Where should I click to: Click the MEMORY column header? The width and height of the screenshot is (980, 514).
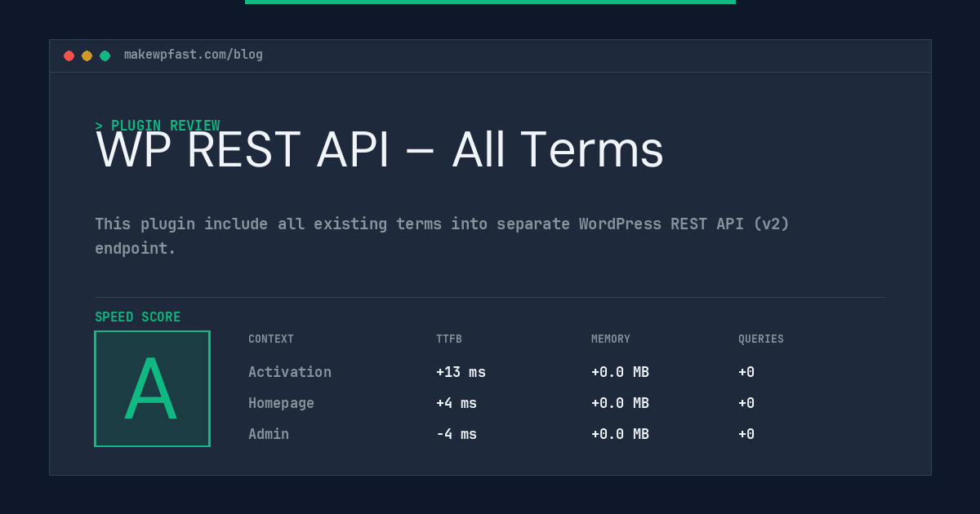[611, 339]
